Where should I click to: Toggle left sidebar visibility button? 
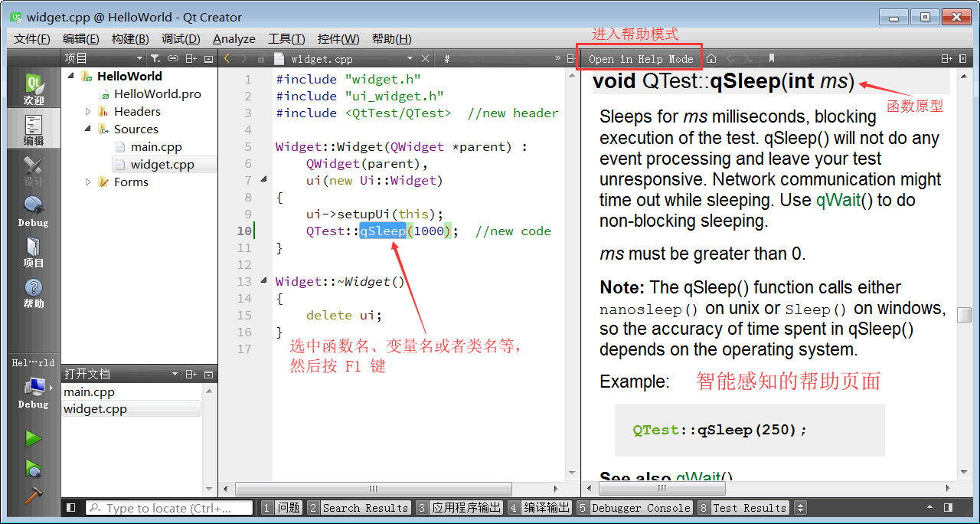(x=71, y=507)
